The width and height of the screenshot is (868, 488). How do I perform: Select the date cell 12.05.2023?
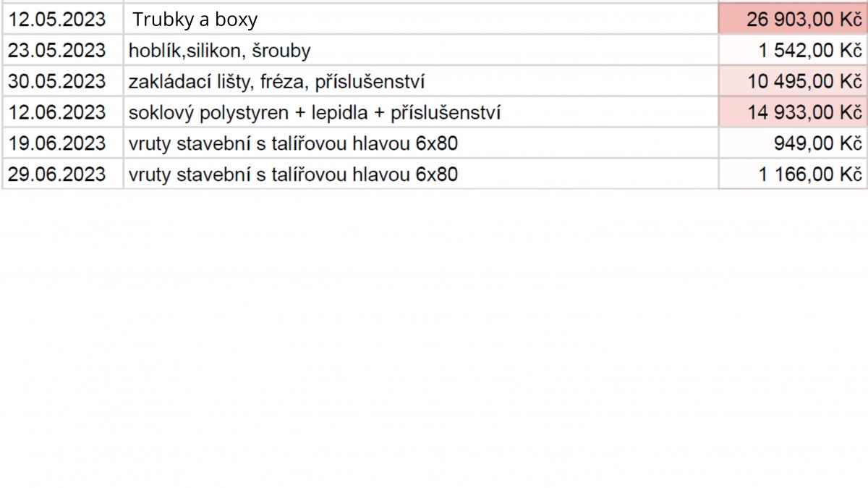click(63, 19)
